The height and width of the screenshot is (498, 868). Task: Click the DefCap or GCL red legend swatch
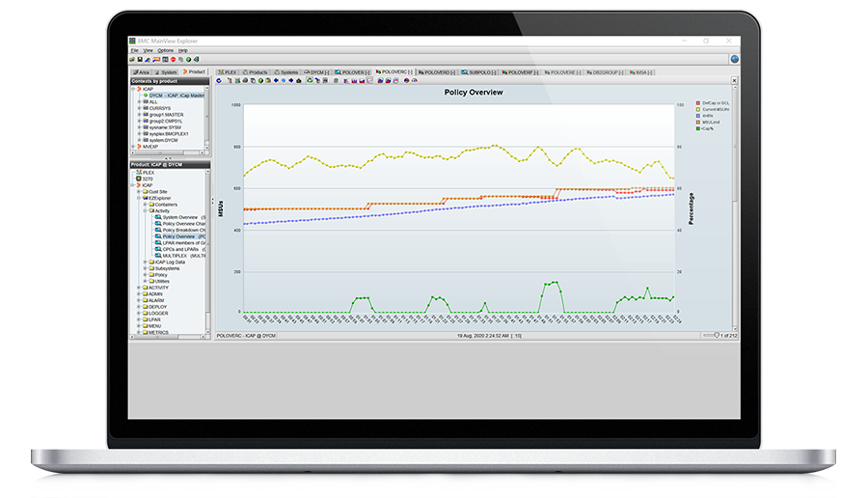tap(698, 102)
